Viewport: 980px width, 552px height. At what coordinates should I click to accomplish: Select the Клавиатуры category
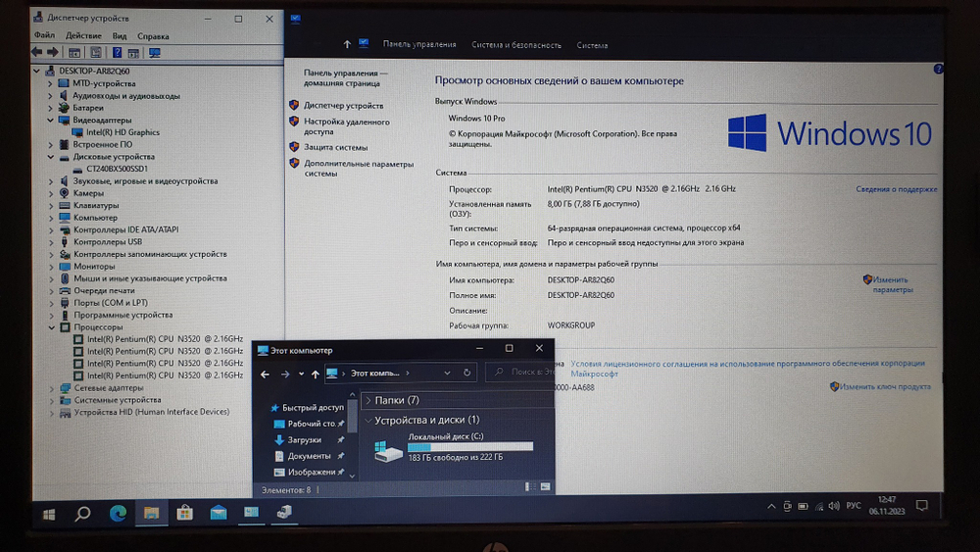click(96, 205)
